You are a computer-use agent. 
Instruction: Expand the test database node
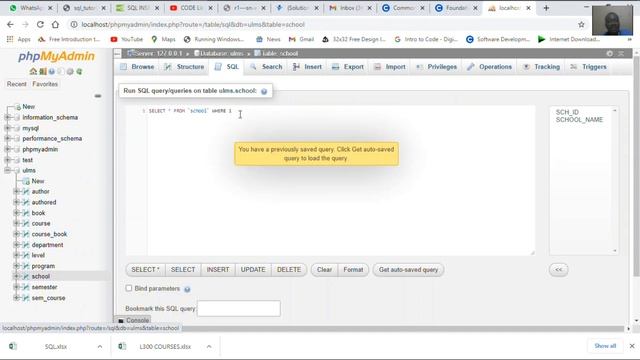click(x=7, y=160)
